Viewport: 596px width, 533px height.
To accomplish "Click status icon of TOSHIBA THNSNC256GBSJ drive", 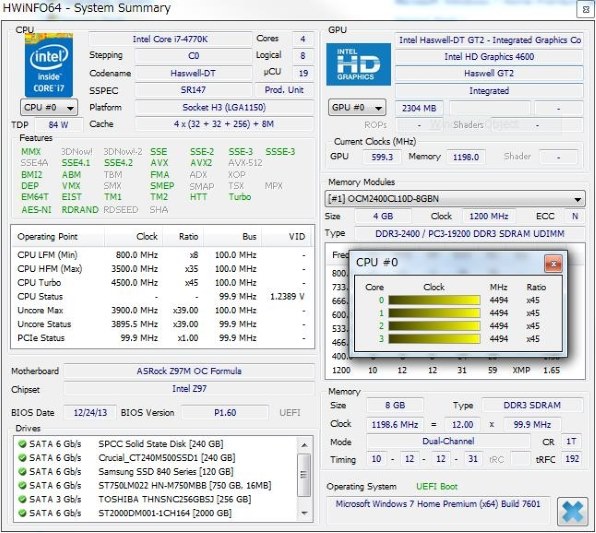I will coord(22,499).
